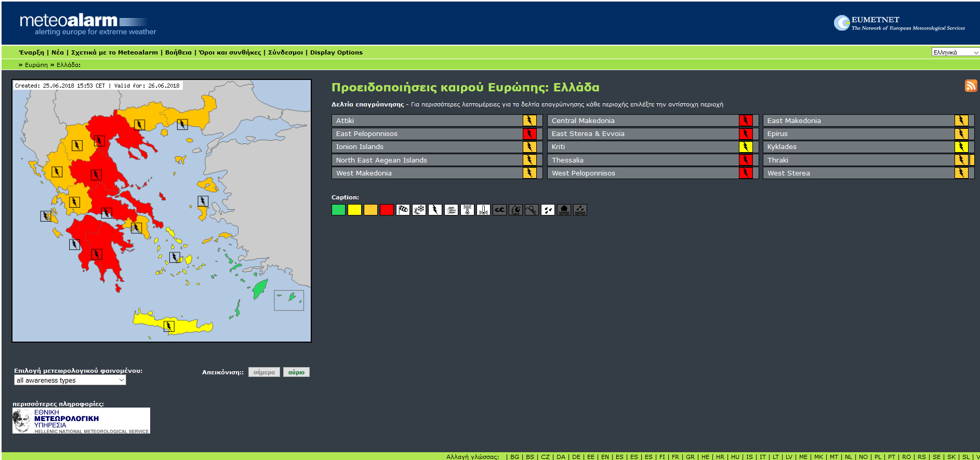
Task: Click the rain caption icon
Action: tap(548, 210)
